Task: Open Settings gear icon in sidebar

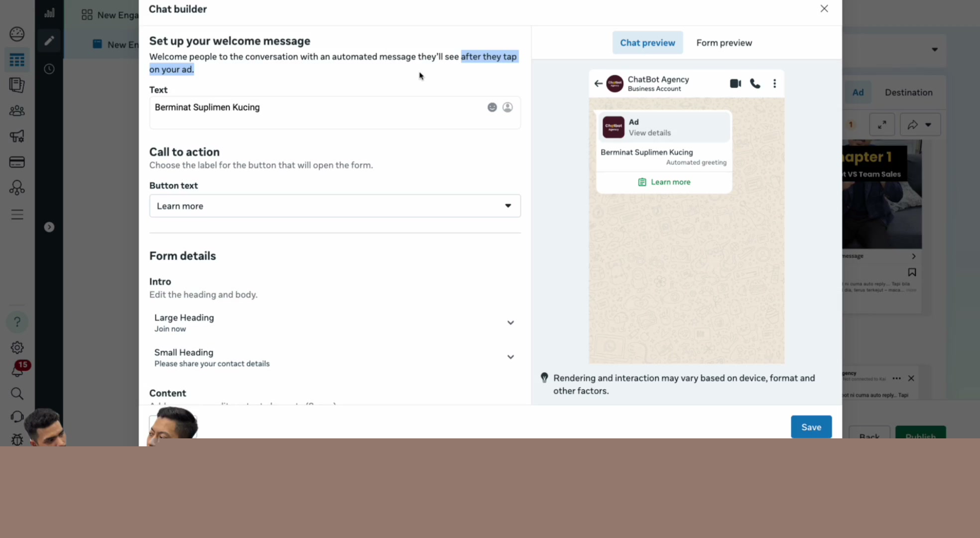Action: coord(17,347)
